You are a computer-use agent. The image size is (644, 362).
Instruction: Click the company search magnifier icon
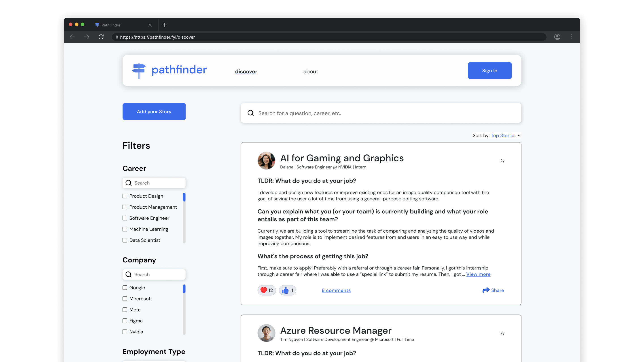[128, 274]
